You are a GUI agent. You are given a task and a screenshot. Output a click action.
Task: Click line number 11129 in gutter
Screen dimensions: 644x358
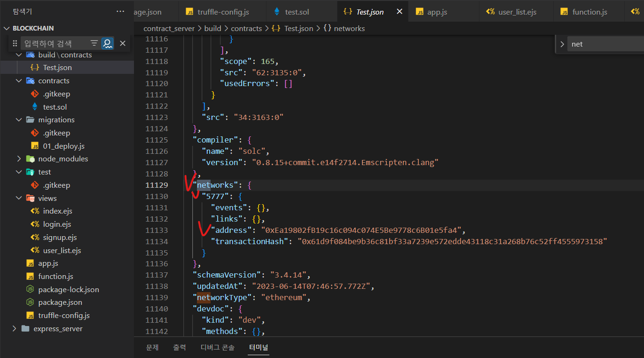157,185
